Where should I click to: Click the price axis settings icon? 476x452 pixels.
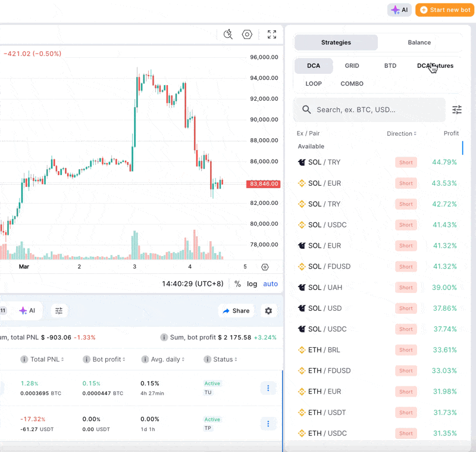[265, 267]
